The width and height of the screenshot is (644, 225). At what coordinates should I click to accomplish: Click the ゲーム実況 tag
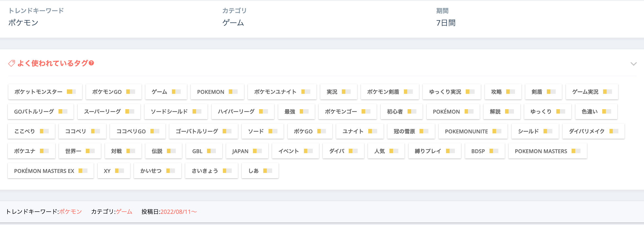pyautogui.click(x=592, y=92)
